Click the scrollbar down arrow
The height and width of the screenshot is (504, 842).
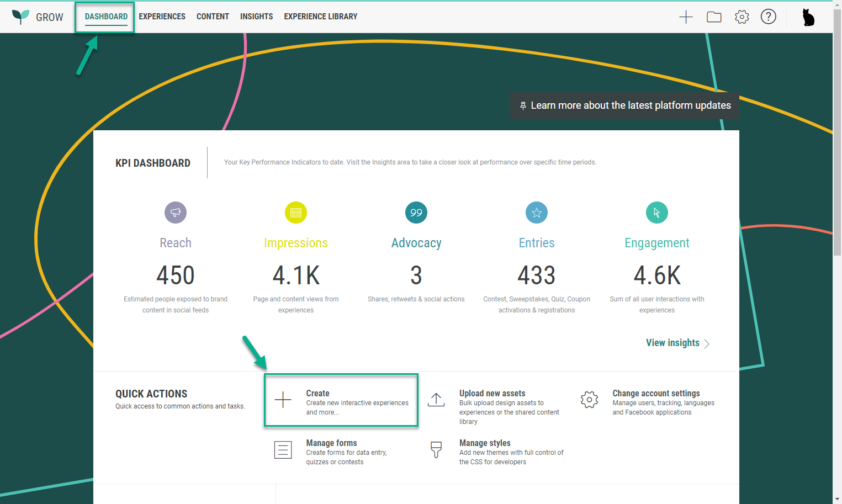(837, 499)
